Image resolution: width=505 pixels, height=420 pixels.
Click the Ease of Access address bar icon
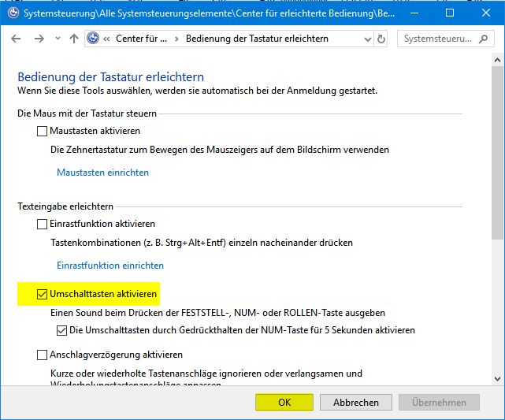pos(93,39)
